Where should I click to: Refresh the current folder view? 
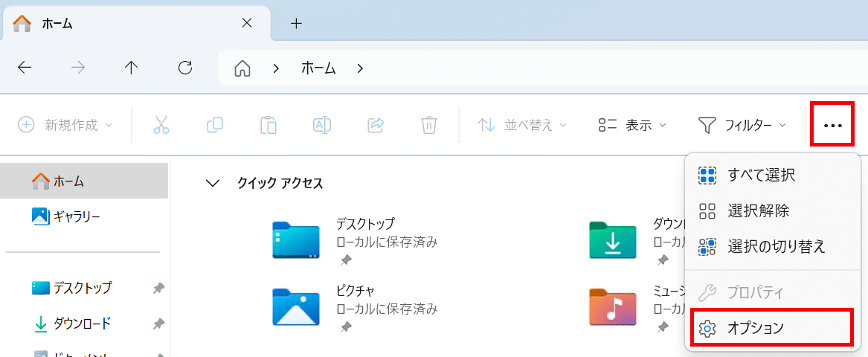pyautogui.click(x=185, y=68)
